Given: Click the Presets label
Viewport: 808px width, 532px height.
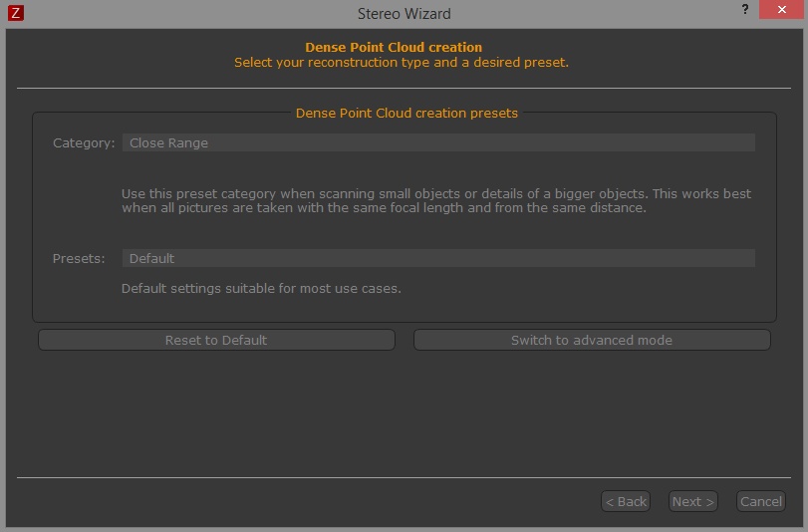Looking at the screenshot, I should (79, 258).
